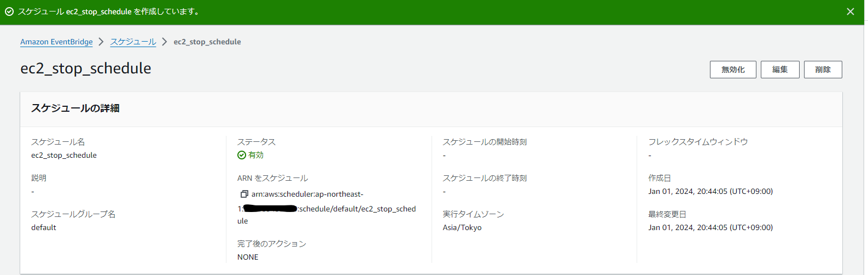The height and width of the screenshot is (275, 868).
Task: Click the スケジュールの詳細 section header
Action: click(75, 108)
